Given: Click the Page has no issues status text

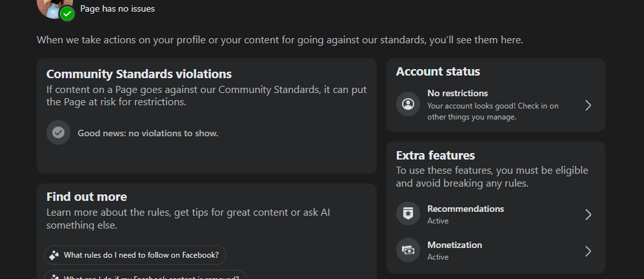Looking at the screenshot, I should (x=117, y=9).
